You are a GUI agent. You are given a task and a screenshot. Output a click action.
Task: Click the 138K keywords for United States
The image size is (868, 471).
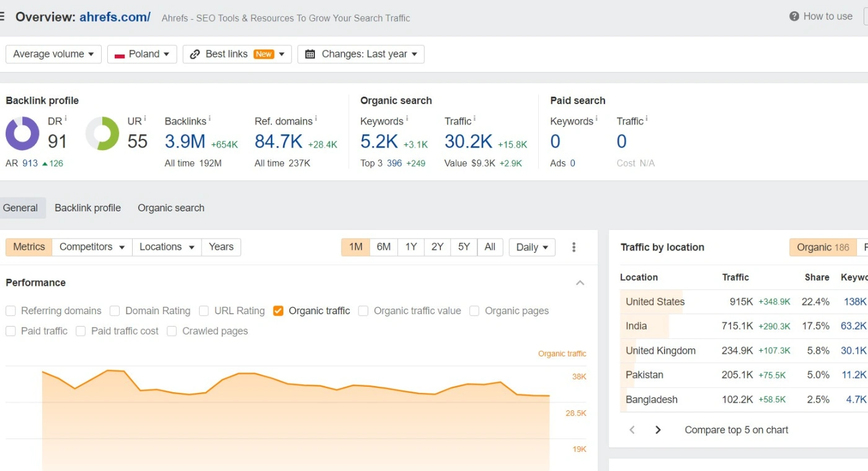(x=855, y=302)
